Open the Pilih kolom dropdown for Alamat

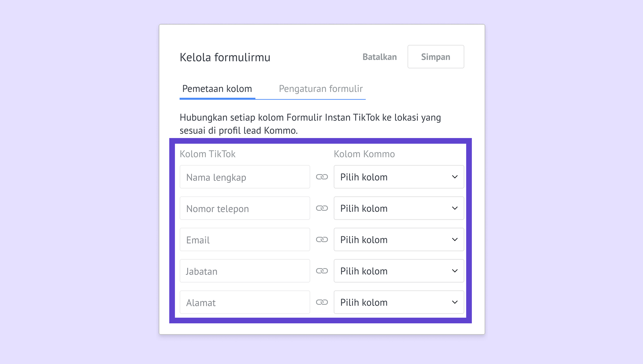coord(399,302)
